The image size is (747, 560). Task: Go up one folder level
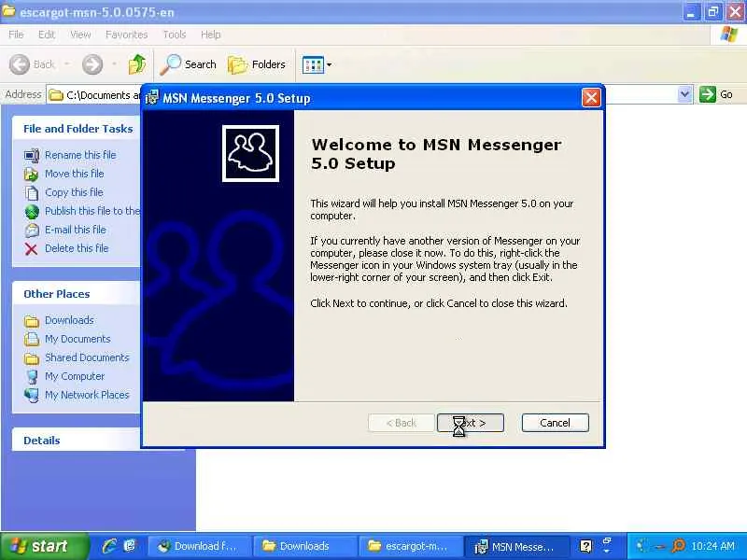pyautogui.click(x=137, y=64)
